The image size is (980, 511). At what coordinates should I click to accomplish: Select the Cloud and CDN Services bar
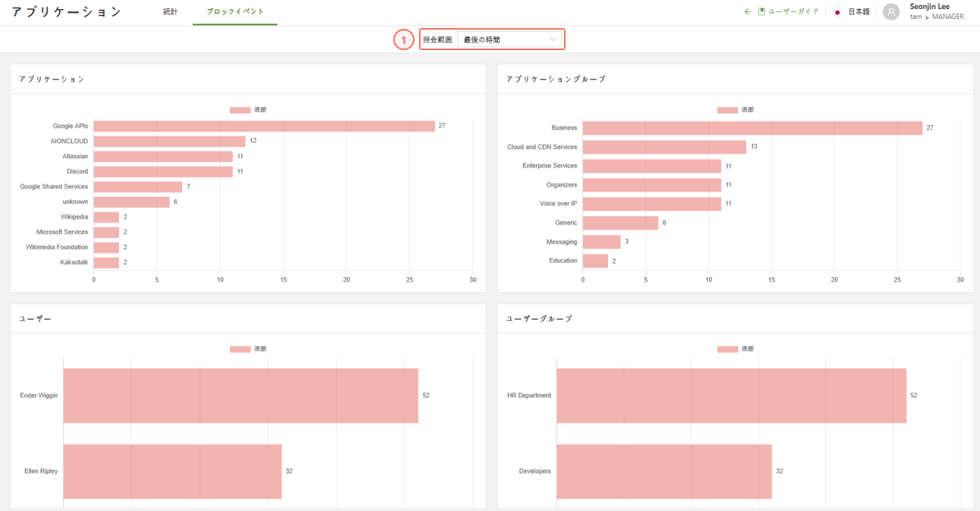[664, 147]
